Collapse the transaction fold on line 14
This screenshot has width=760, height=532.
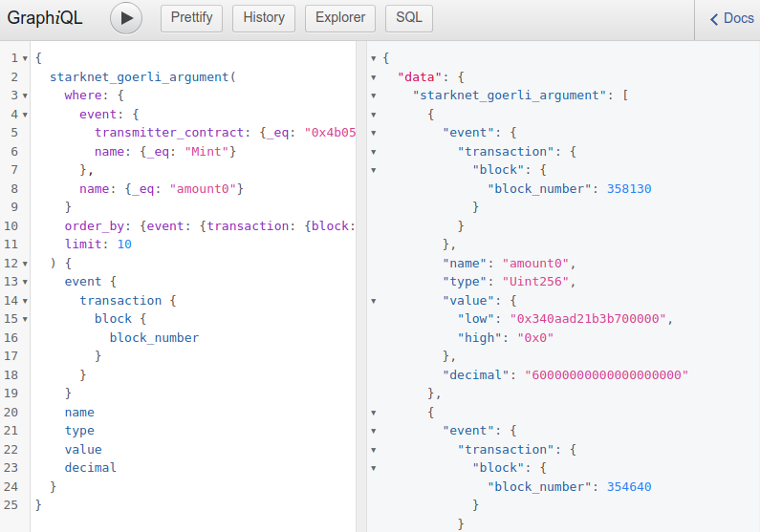(x=25, y=301)
